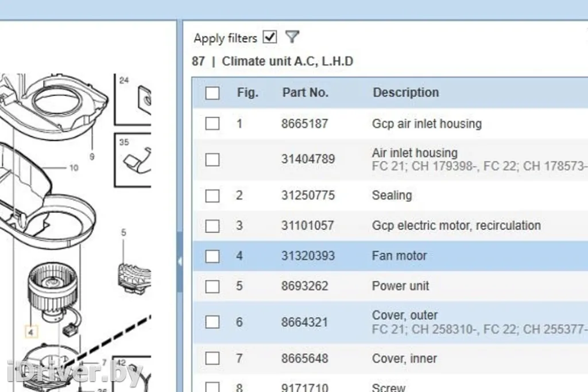This screenshot has height=392, width=588.
Task: Select checkbox for Fan motor row
Action: (212, 256)
